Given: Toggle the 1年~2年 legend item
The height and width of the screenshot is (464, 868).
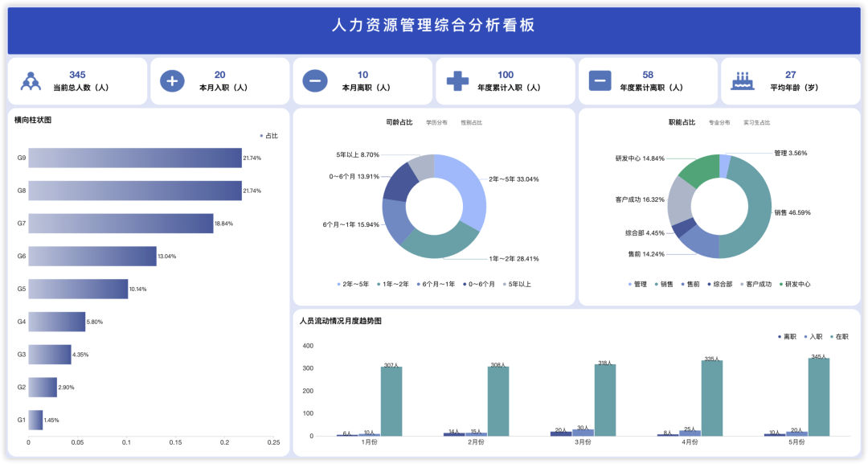Looking at the screenshot, I should click(393, 284).
